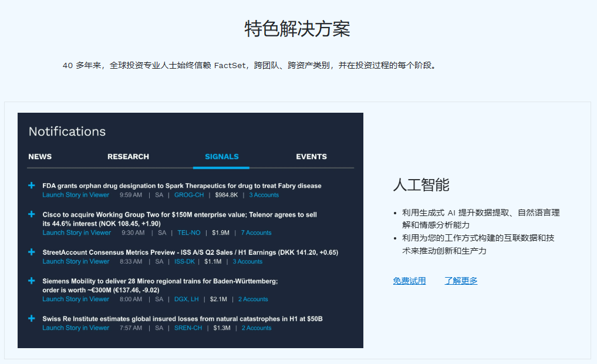Click the $984.8K value
Image resolution: width=597 pixels, height=364 pixels.
pos(227,195)
